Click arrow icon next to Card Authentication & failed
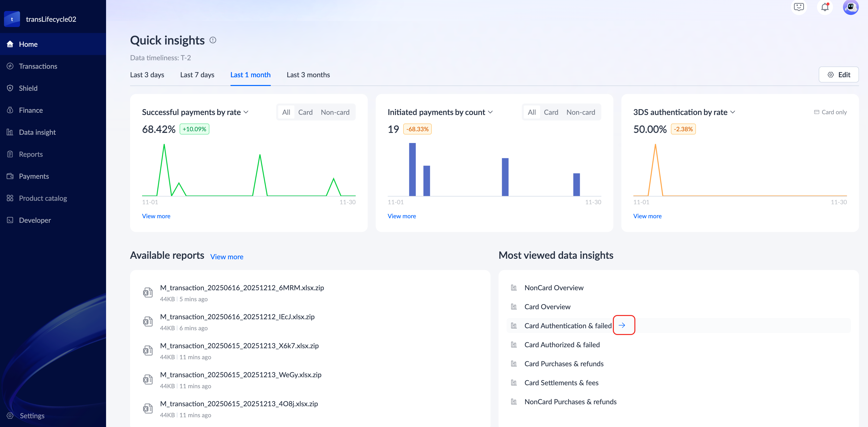This screenshot has height=427, width=868. [622, 325]
